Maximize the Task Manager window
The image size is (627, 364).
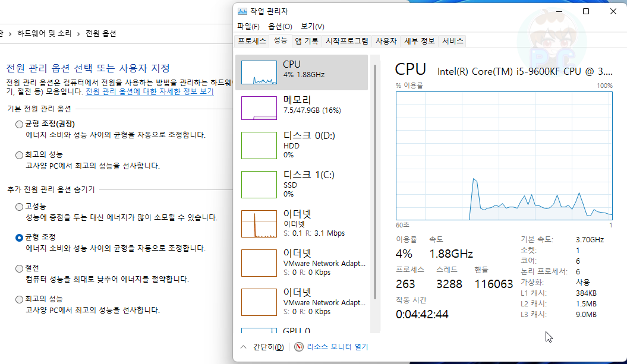(x=586, y=11)
